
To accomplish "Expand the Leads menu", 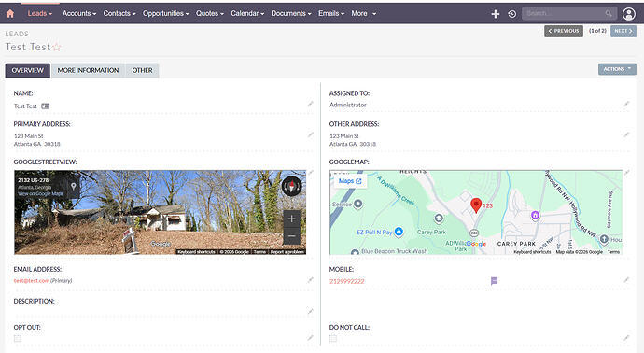I will pyautogui.click(x=40, y=14).
